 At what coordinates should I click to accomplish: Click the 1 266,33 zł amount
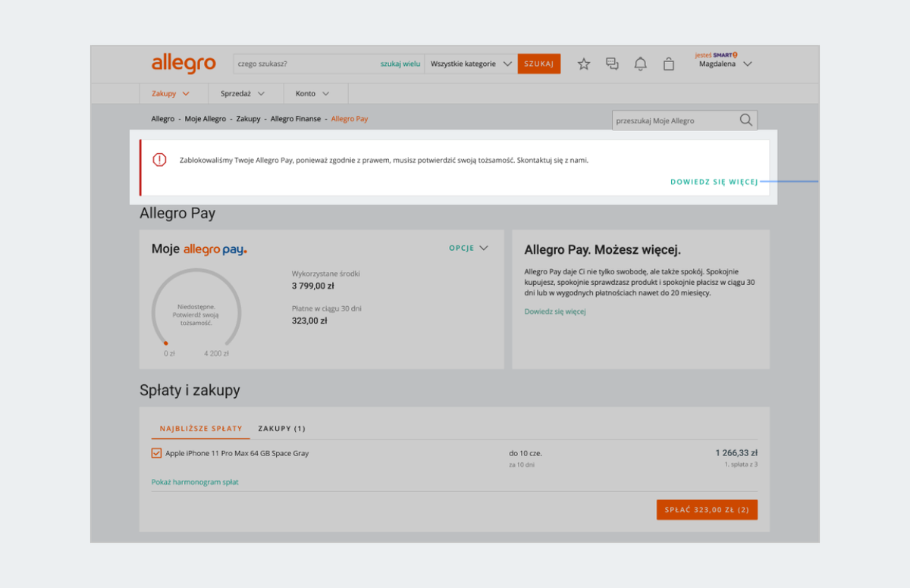736,452
